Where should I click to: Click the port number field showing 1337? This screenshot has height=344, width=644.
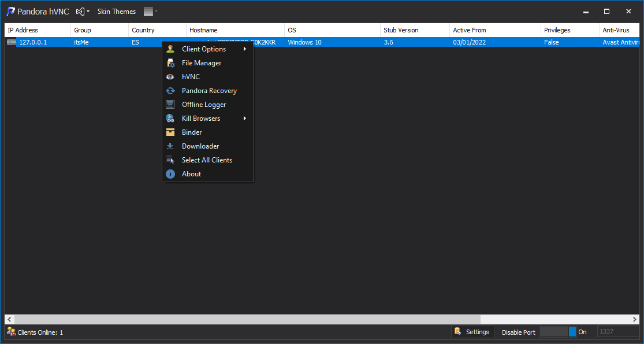(x=617, y=332)
